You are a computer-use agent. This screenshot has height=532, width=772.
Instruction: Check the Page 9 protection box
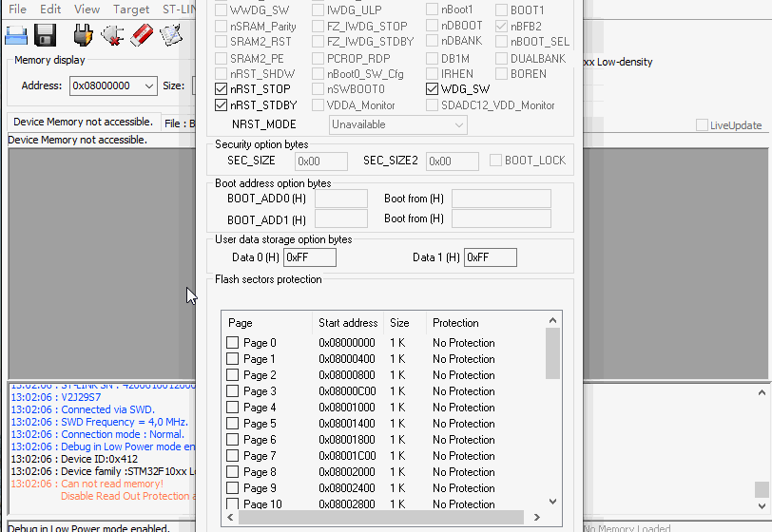coord(232,488)
